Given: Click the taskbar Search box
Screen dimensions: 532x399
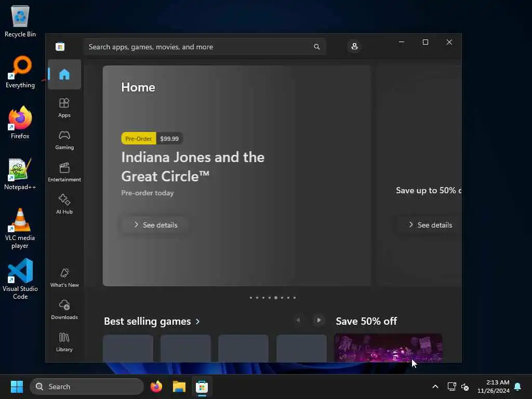Looking at the screenshot, I should coord(87,387).
